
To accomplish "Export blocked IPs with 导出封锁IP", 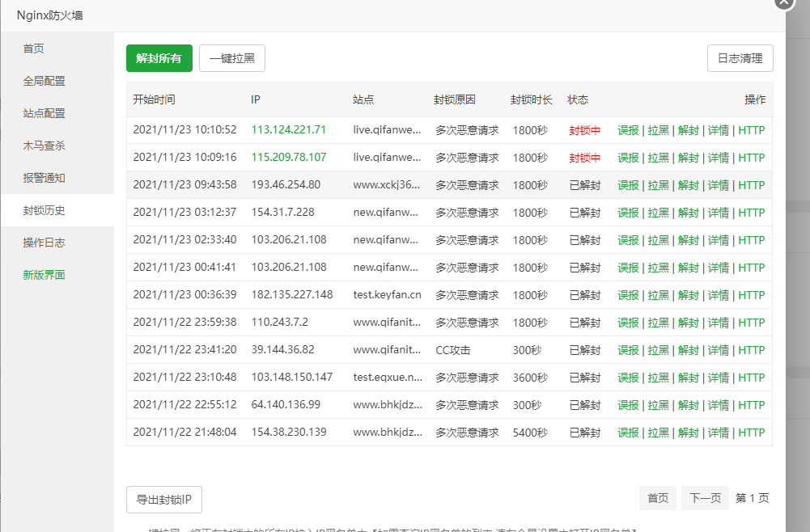I will pos(164,500).
